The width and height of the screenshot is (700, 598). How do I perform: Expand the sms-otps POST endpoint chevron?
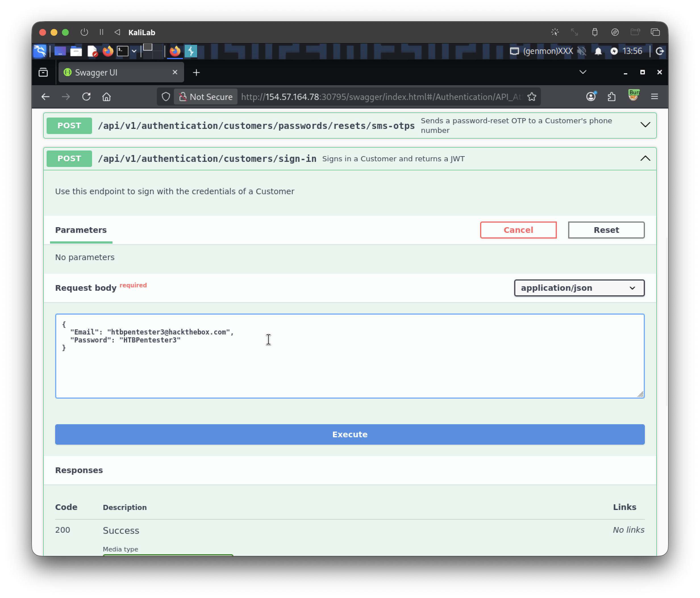645,125
